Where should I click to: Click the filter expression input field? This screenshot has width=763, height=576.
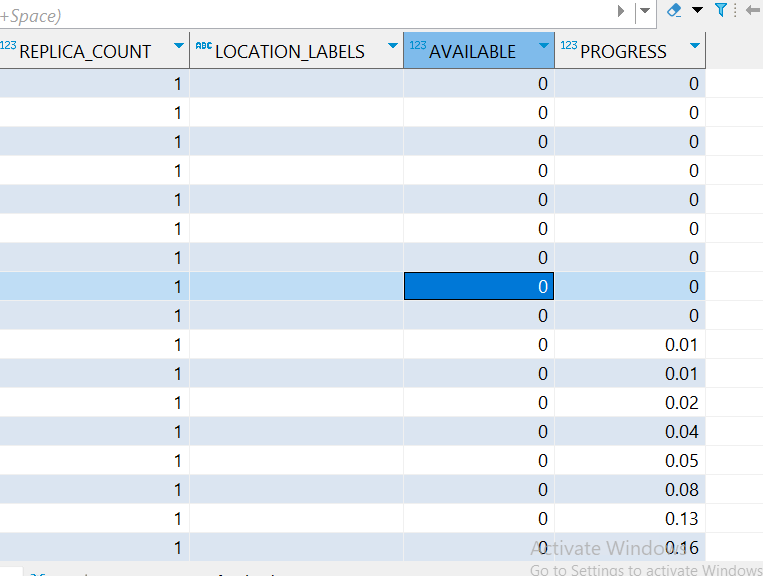[304, 15]
